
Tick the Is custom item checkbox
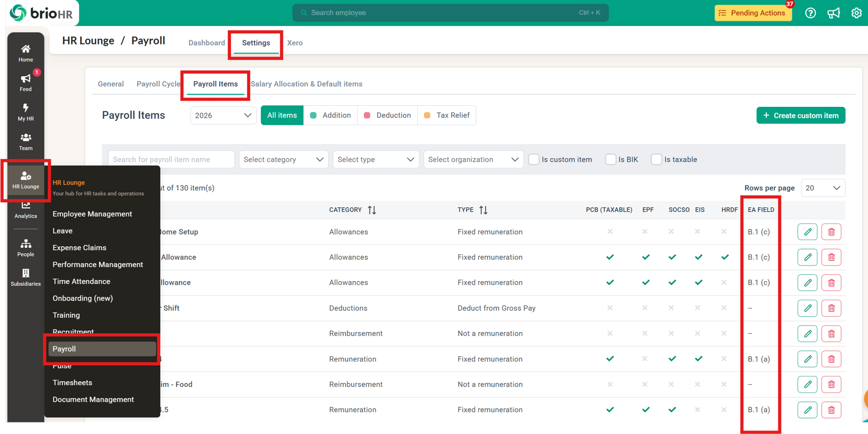pyautogui.click(x=534, y=160)
